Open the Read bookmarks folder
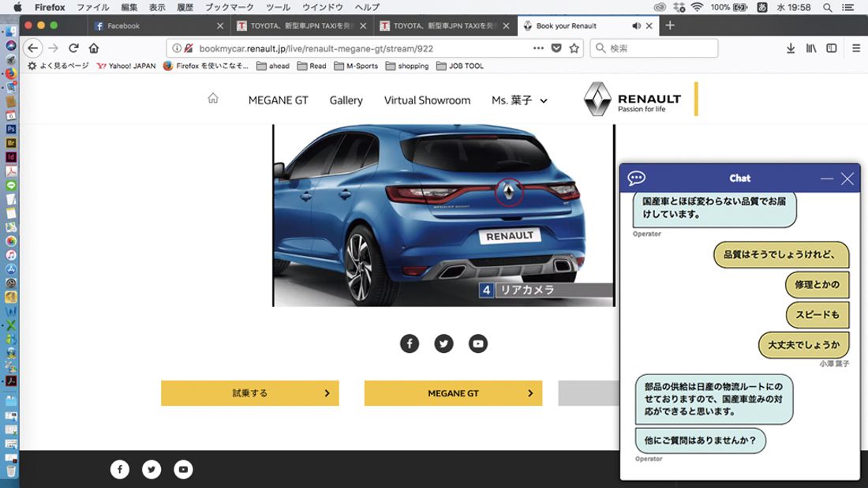Image resolution: width=868 pixels, height=488 pixels. pos(312,66)
